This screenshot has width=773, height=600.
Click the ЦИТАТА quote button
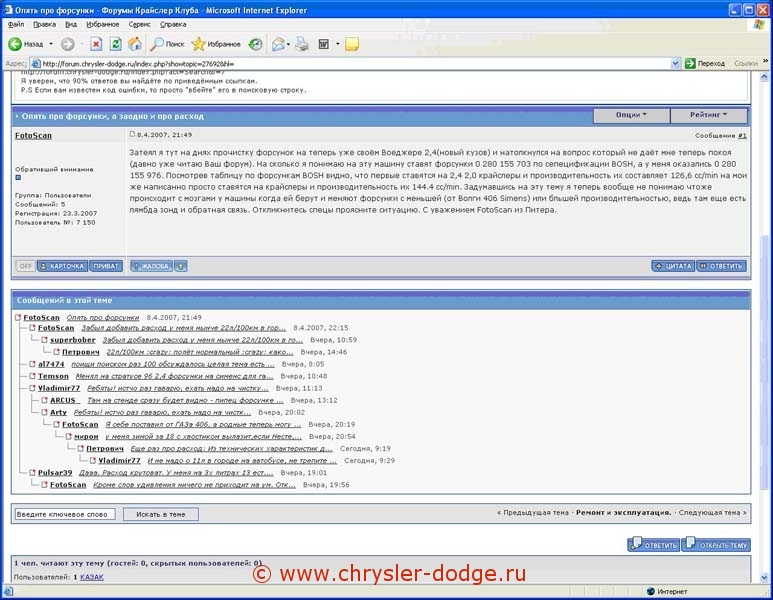pyautogui.click(x=673, y=266)
